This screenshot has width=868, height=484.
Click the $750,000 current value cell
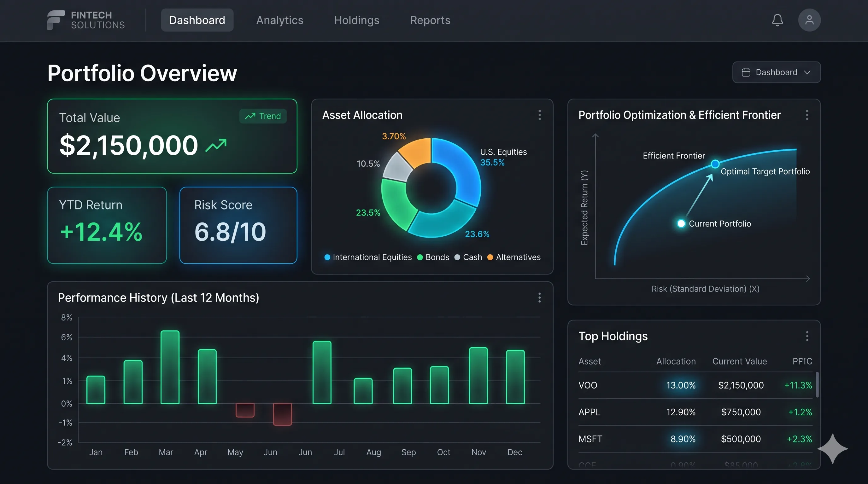(741, 412)
